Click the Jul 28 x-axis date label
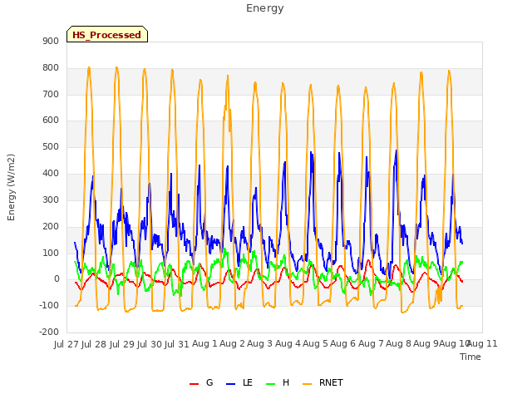 (94, 344)
